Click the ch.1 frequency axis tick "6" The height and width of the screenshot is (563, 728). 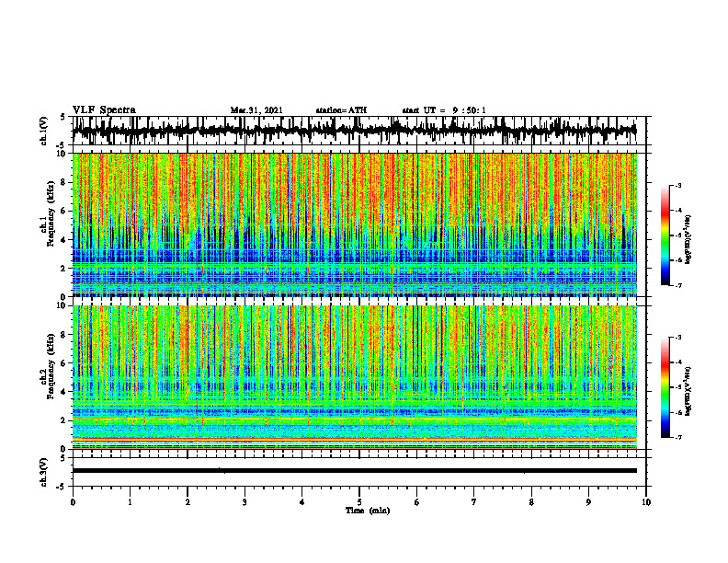64,211
